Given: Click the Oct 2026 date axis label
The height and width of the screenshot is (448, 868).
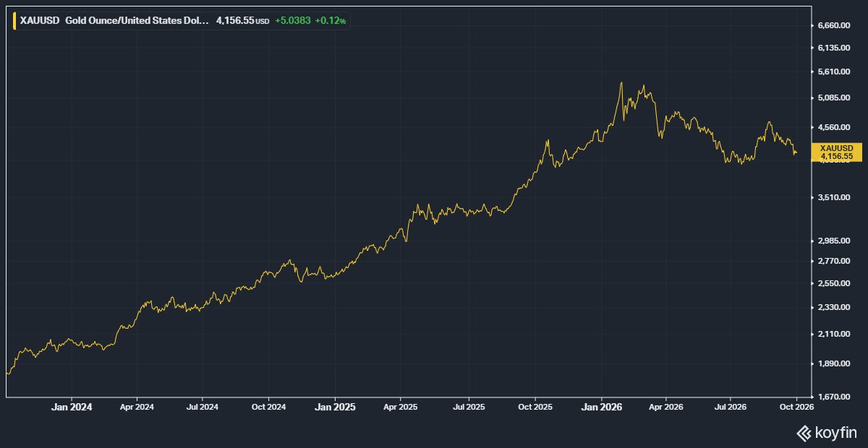Looking at the screenshot, I should coord(796,408).
